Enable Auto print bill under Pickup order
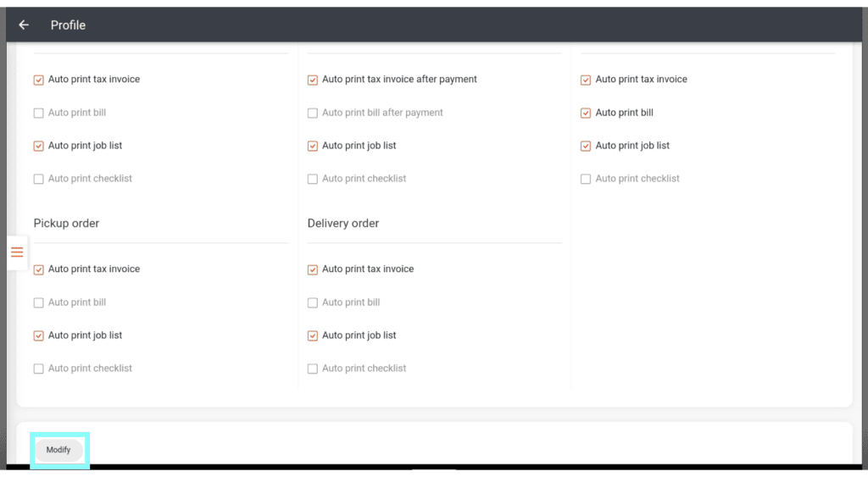Screen dimensions: 868x477 click(39, 302)
